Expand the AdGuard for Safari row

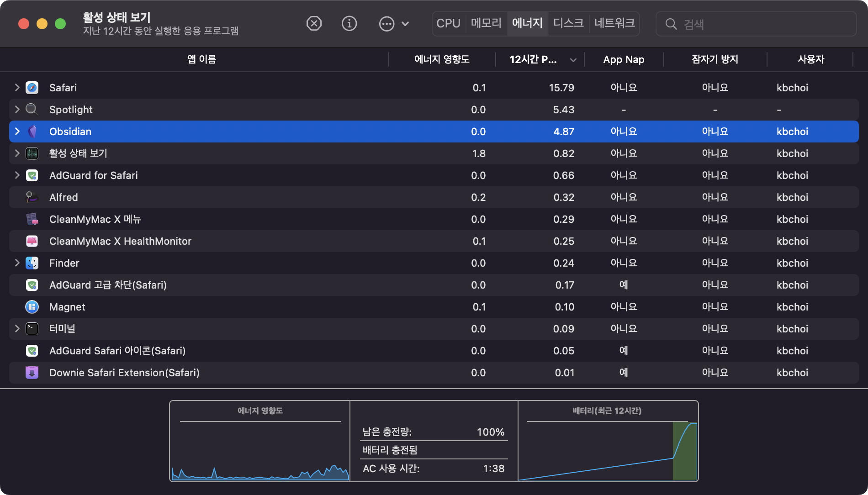tap(17, 175)
